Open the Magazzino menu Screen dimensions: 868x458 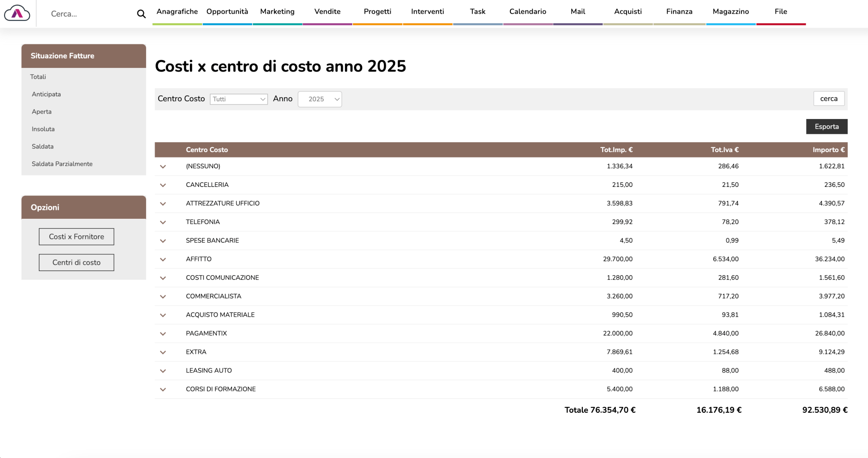click(731, 12)
